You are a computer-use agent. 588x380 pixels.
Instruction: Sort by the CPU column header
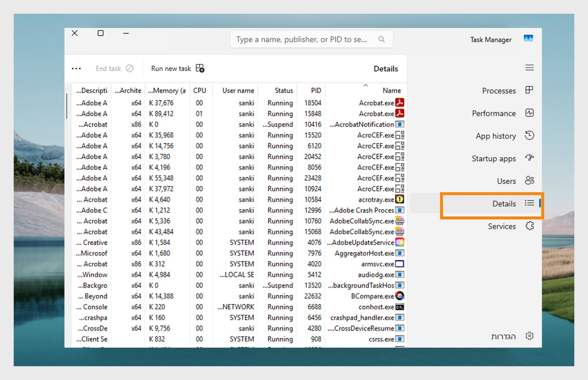click(199, 90)
